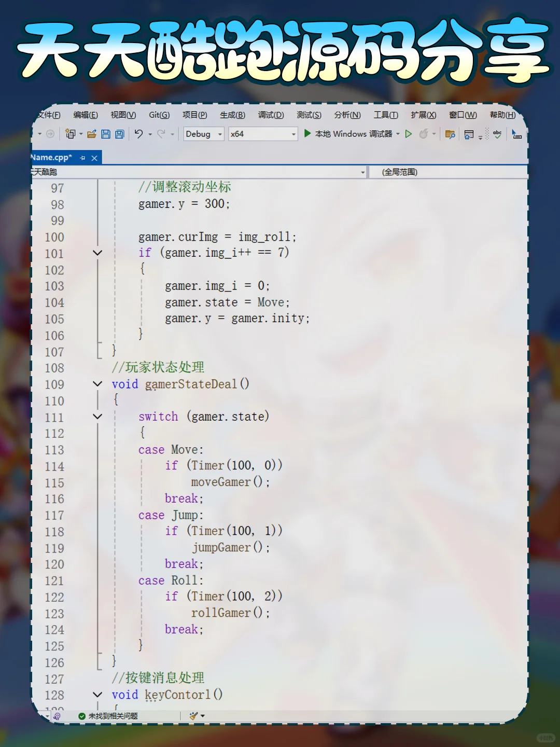Click the open file folder icon
Viewport: 560px width, 747px height.
coord(92,134)
